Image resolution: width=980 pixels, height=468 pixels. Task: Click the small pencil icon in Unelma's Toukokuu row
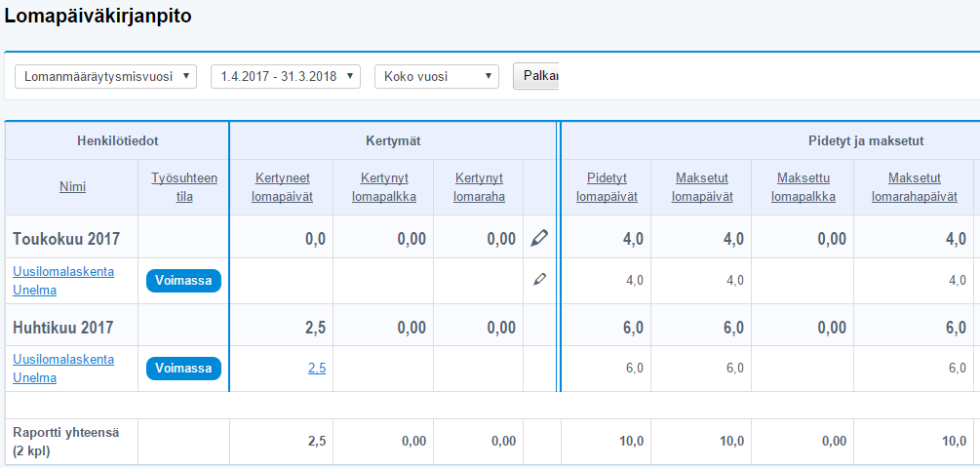tap(539, 280)
